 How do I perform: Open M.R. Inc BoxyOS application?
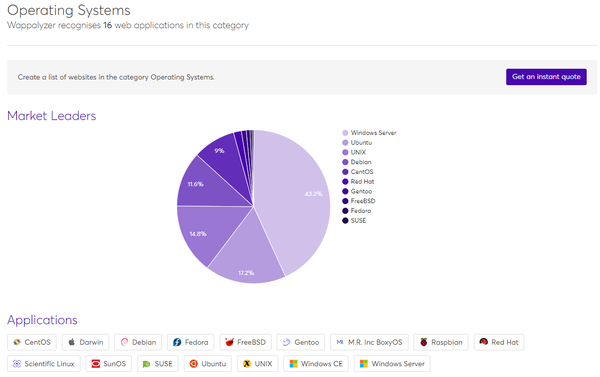click(369, 342)
